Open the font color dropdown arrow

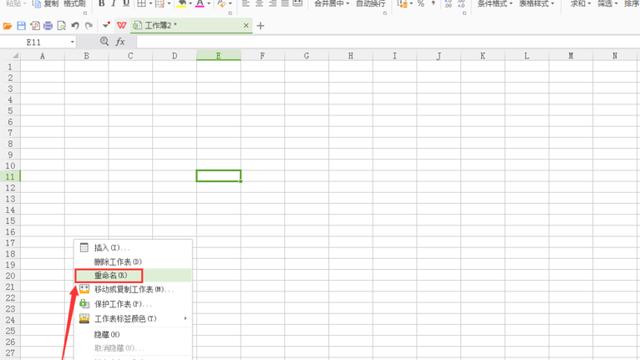(209, 4)
